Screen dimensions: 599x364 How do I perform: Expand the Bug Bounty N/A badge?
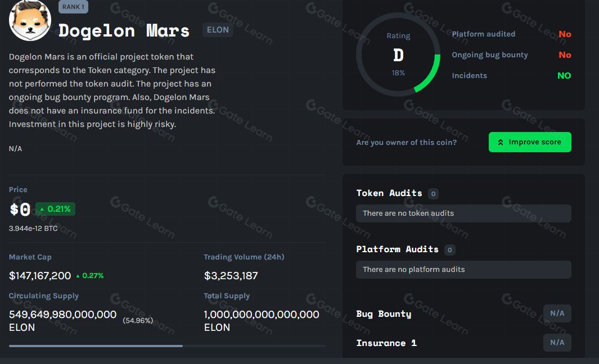557,313
